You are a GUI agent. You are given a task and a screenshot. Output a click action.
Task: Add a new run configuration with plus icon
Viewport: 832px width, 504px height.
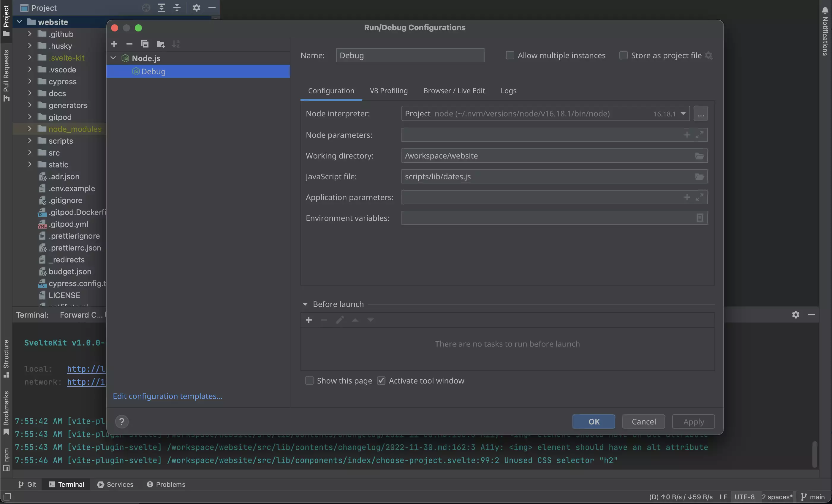pos(114,44)
